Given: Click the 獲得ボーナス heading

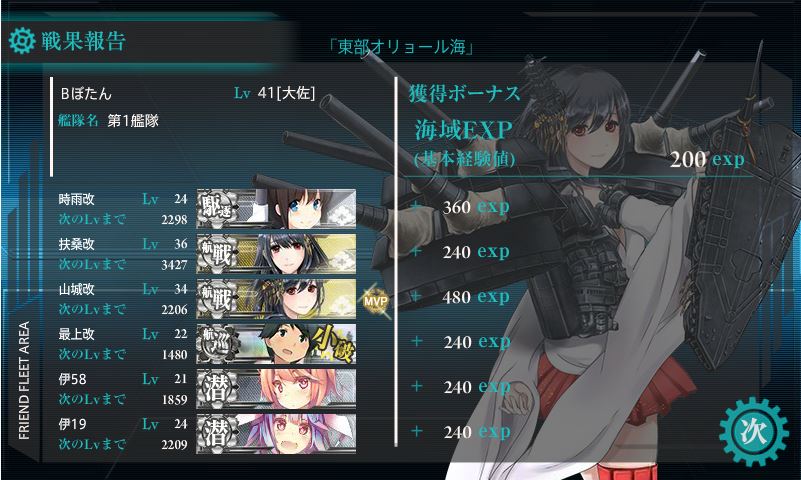Looking at the screenshot, I should pos(464,93).
